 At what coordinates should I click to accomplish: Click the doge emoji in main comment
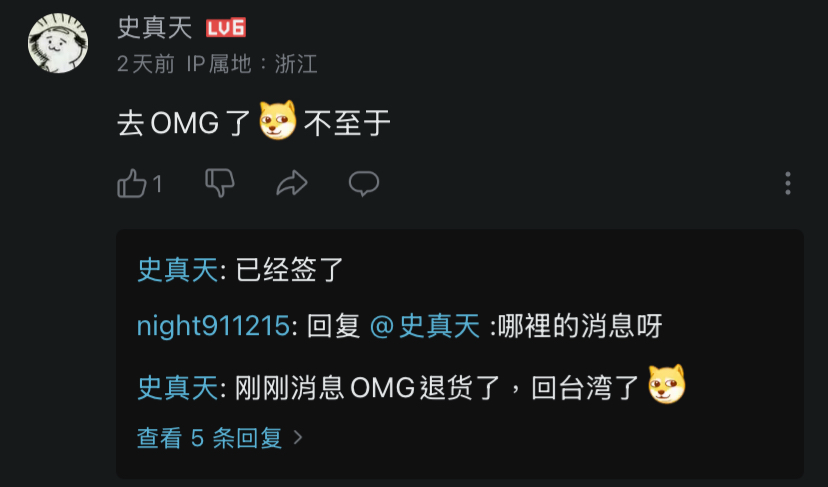click(x=278, y=120)
